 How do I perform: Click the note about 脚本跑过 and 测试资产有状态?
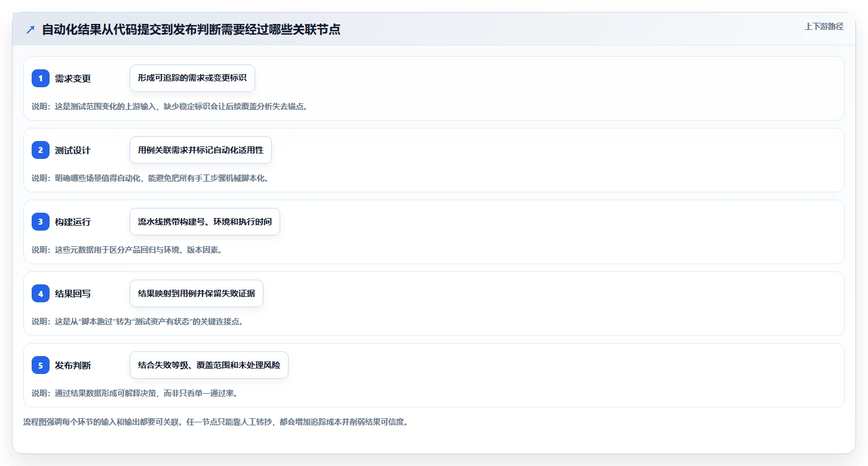click(137, 321)
